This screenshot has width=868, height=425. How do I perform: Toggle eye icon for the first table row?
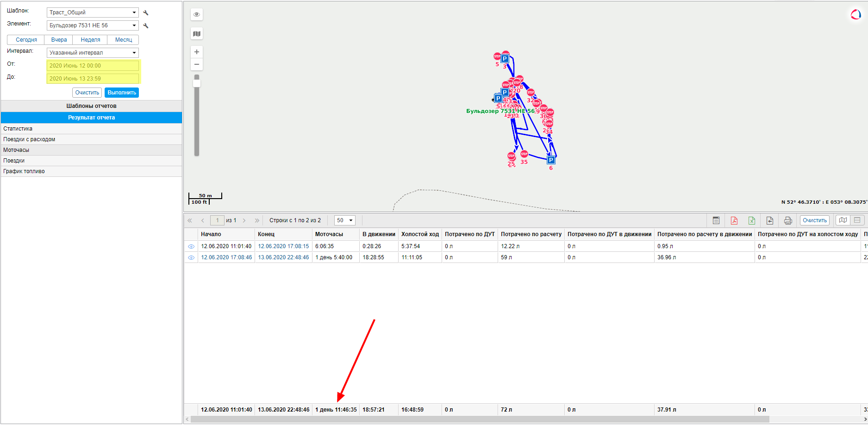(191, 246)
